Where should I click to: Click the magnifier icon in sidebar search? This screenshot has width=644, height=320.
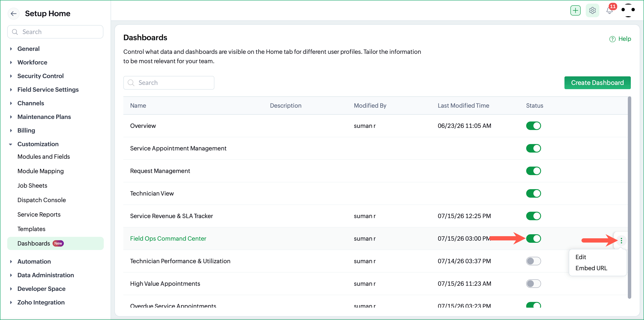coord(15,32)
